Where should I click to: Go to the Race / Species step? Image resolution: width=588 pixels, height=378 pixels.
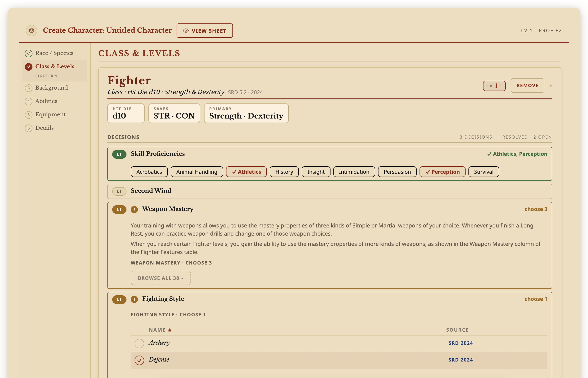point(54,53)
